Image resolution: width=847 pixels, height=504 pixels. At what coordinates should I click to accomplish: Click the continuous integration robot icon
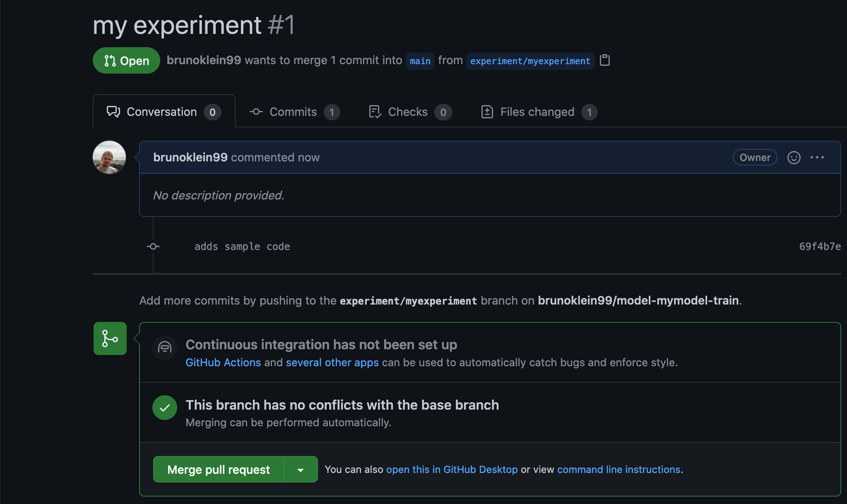click(x=165, y=347)
